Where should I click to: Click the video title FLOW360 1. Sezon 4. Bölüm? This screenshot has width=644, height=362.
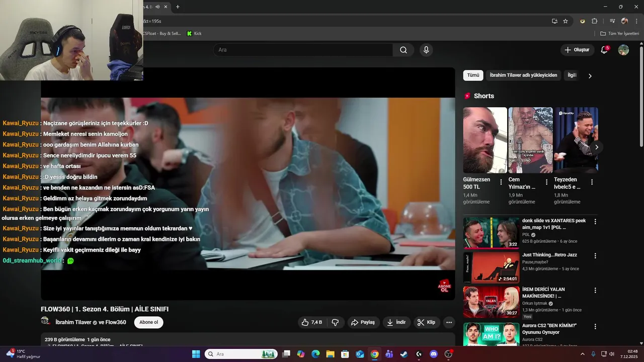coord(105,309)
